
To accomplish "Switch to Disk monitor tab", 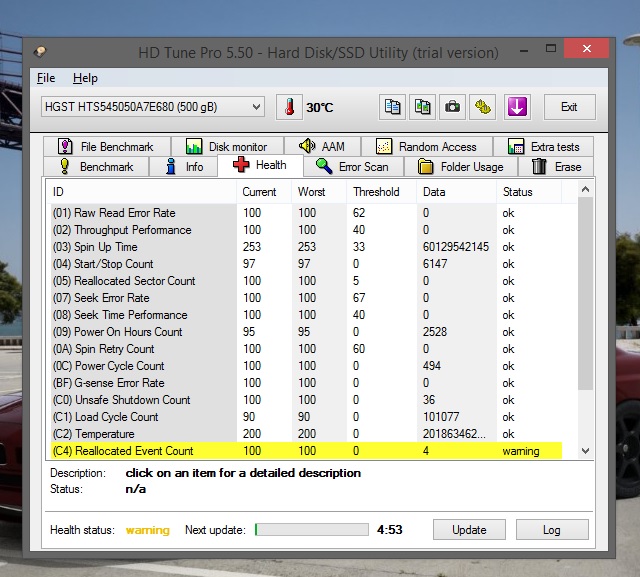I will coord(227,146).
